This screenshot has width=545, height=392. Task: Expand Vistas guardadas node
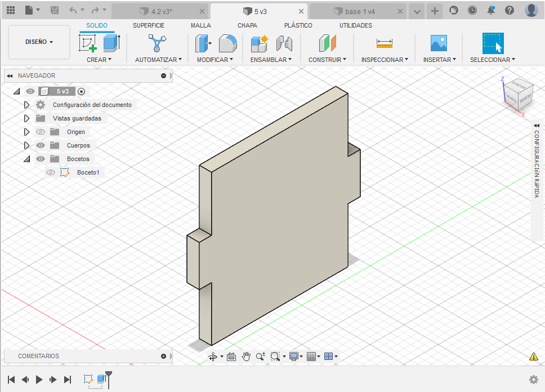(x=27, y=118)
